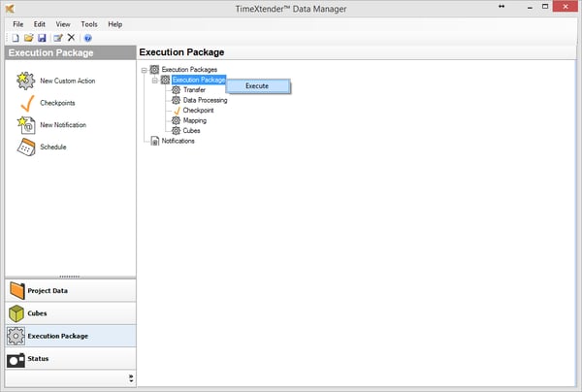Click the Cubes green cube icon
582x392 pixels.
16,313
